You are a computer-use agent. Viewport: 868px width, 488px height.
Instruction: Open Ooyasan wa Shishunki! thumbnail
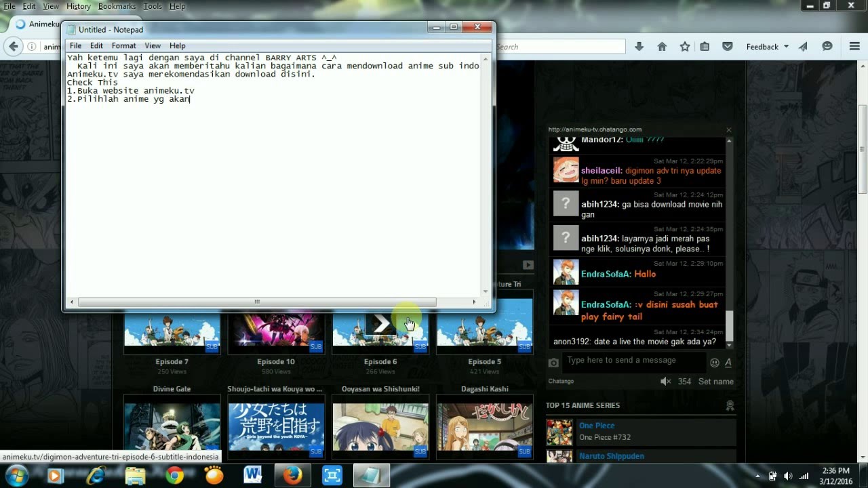380,428
